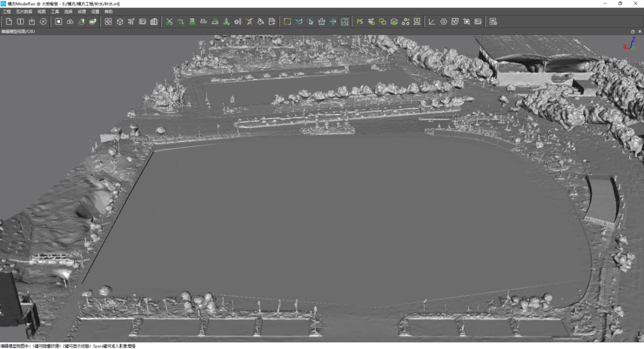Click the square stop icon in toolbar
644x349 pixels.
[x=59, y=21]
